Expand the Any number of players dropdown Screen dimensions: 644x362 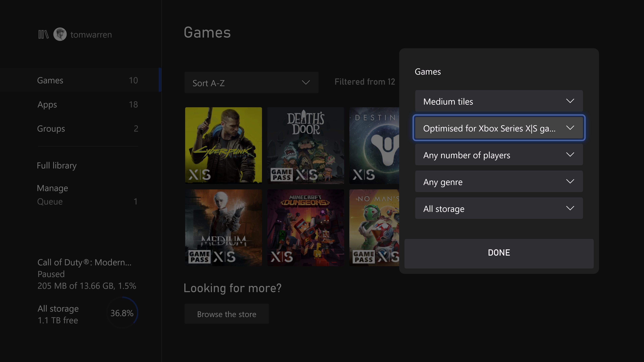coord(499,155)
